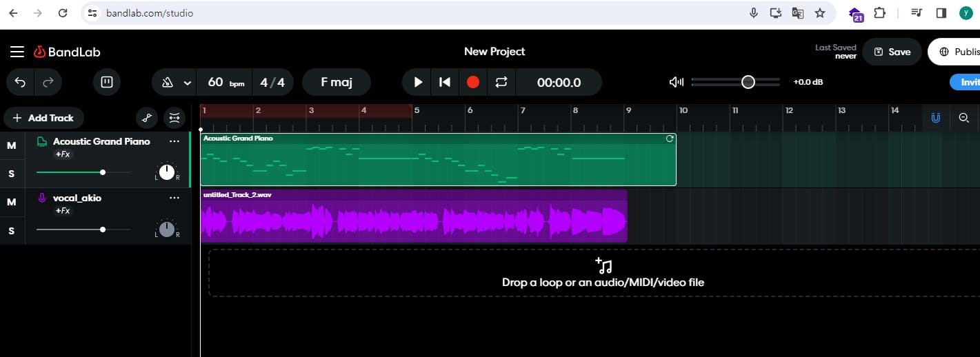Mute the vocal_akio track
The width and height of the screenshot is (980, 357).
click(x=11, y=202)
